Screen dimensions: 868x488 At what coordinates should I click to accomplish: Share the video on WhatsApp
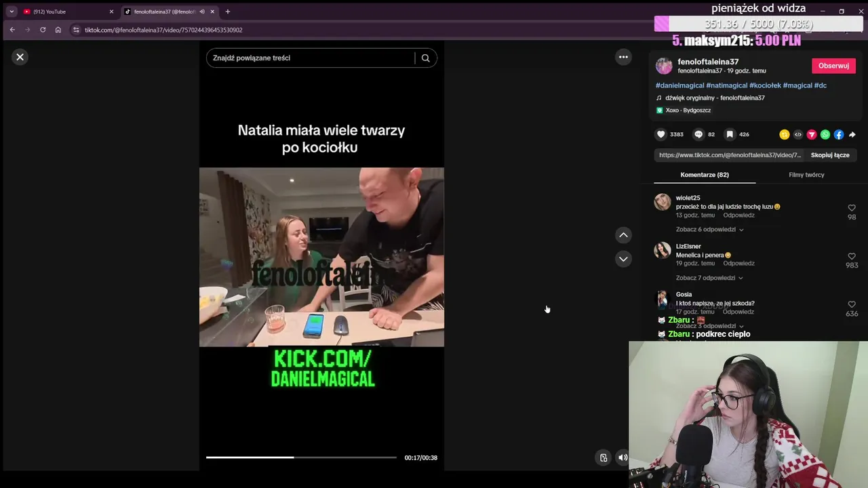click(825, 134)
